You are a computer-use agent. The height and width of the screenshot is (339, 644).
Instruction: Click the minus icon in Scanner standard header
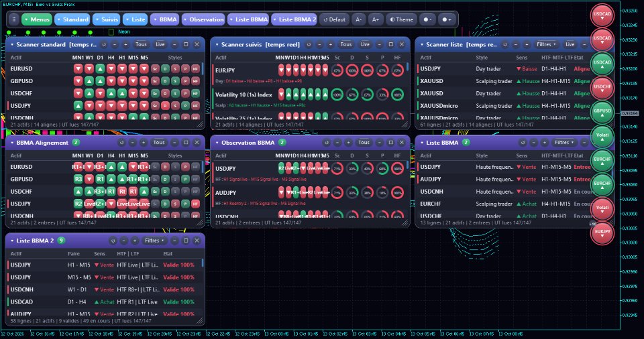(x=115, y=44)
